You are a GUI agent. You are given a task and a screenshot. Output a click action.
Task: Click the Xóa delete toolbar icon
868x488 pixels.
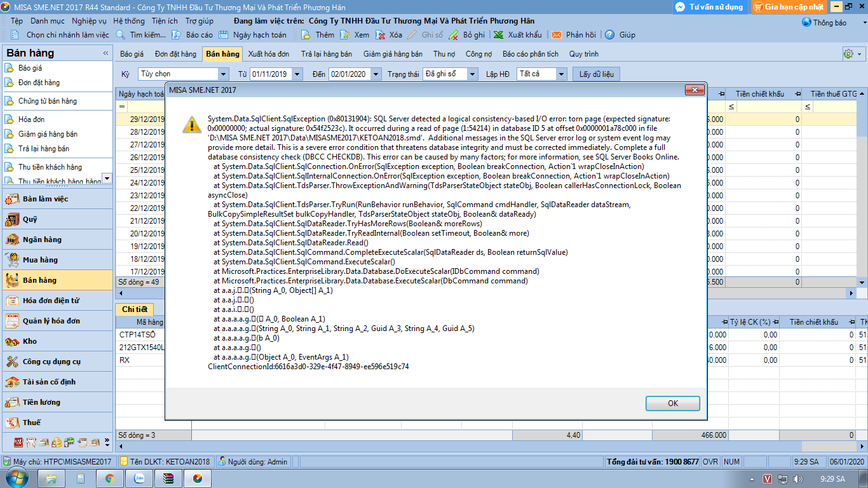tap(381, 35)
